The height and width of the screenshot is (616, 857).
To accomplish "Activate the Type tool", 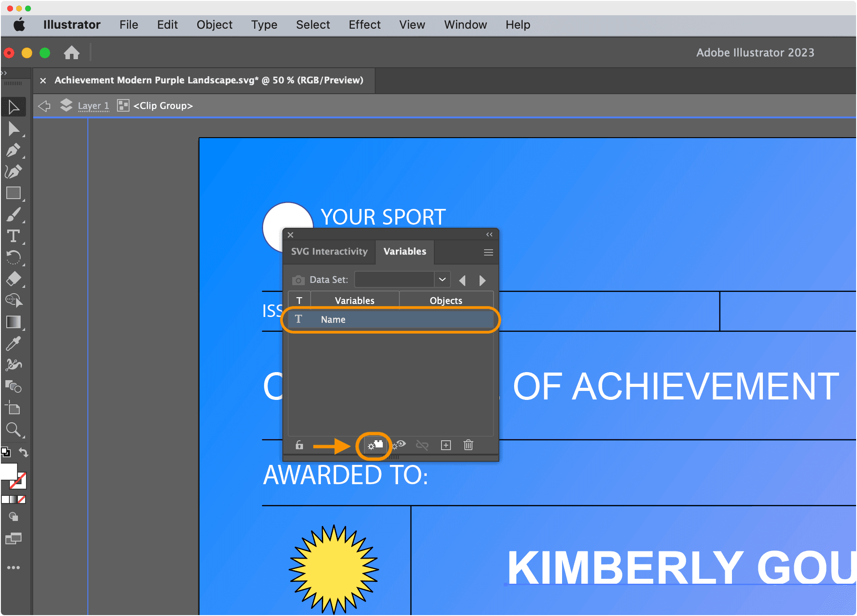I will pyautogui.click(x=13, y=236).
